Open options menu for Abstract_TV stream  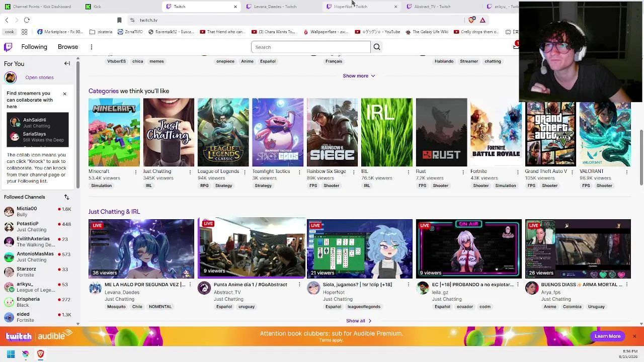point(299,285)
